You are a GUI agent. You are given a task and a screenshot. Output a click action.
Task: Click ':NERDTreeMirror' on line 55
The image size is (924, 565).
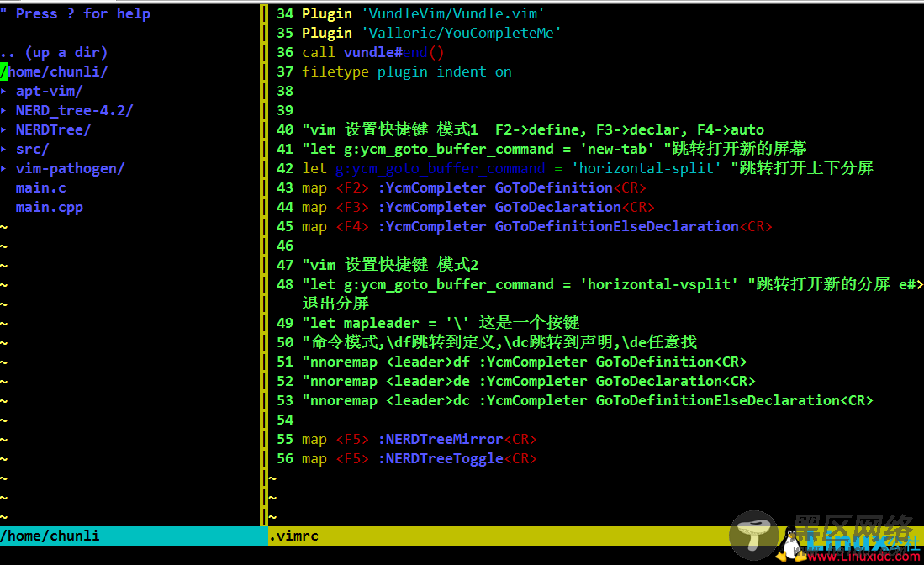(x=441, y=440)
